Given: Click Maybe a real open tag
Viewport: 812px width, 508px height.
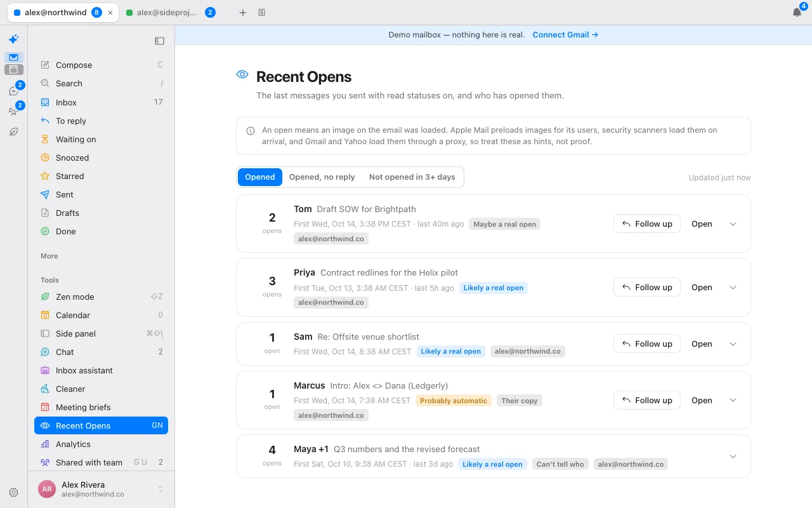Looking at the screenshot, I should (505, 224).
